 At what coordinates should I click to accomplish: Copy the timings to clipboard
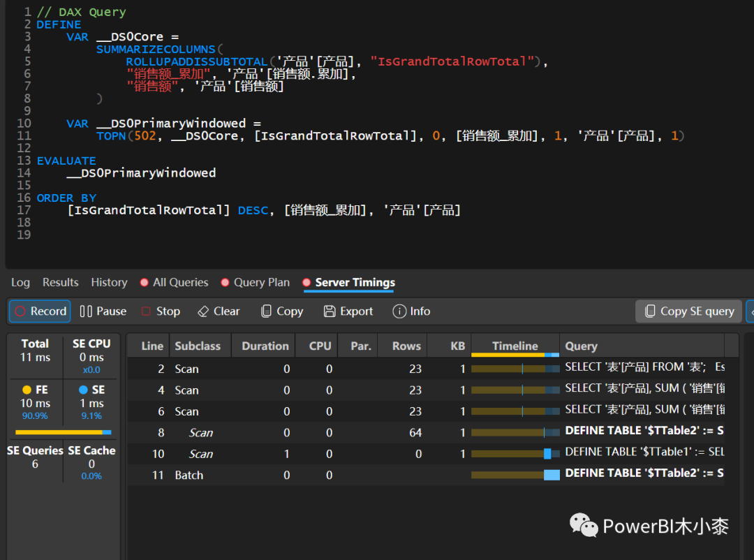coord(282,311)
